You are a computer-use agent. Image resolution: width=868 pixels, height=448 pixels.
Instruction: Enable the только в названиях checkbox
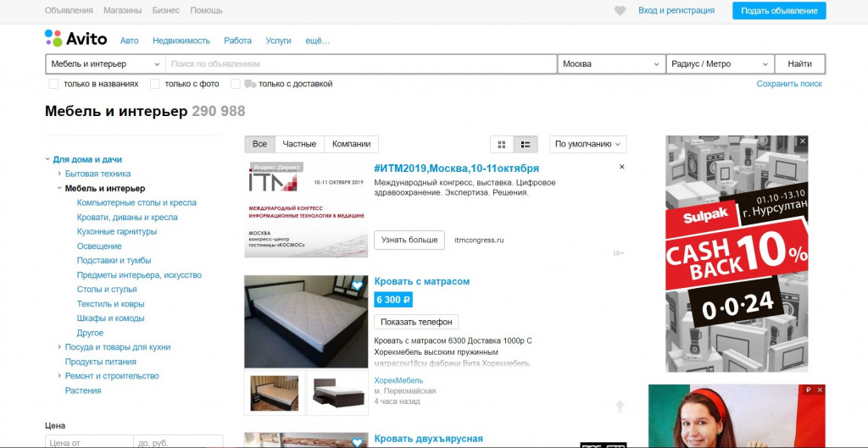coord(53,84)
